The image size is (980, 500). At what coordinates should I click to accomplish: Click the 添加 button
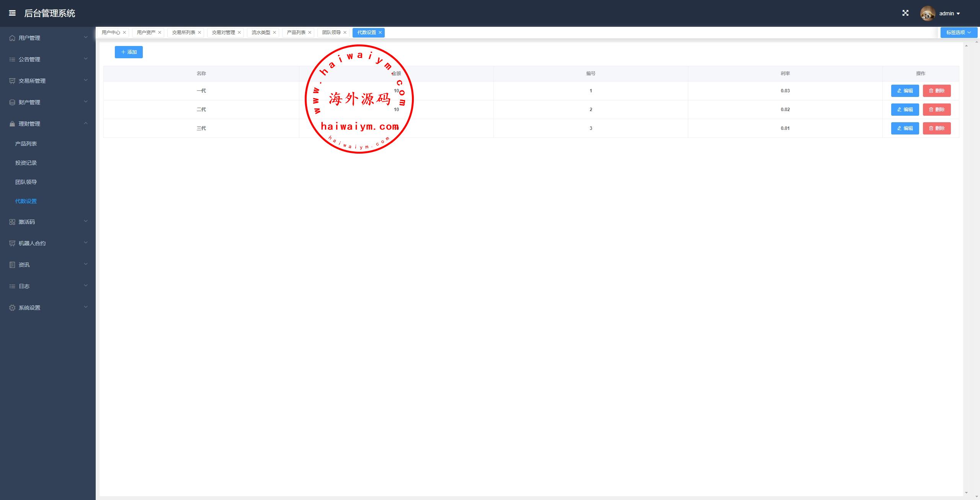click(129, 52)
